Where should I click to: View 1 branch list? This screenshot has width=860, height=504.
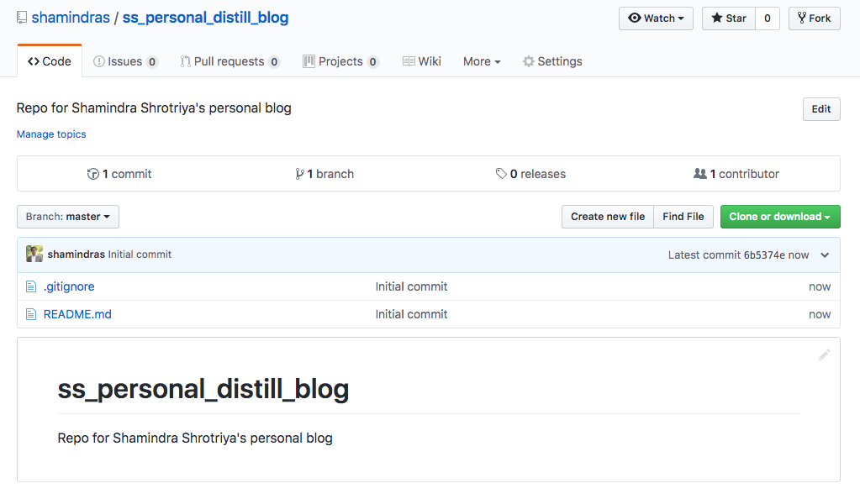tap(324, 174)
